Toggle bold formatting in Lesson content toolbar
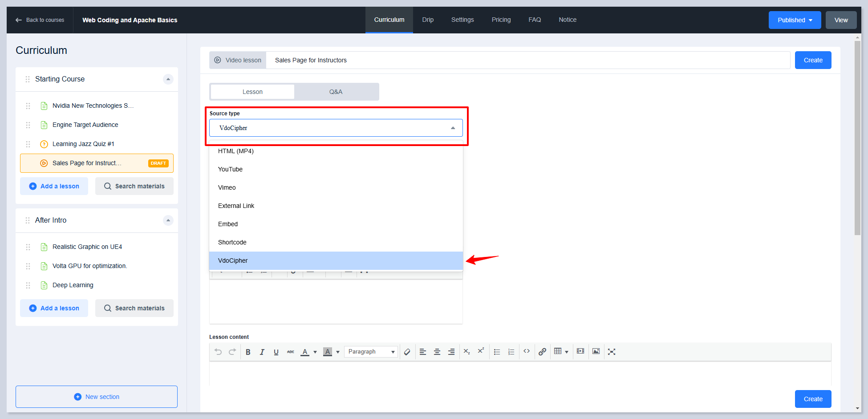The height and width of the screenshot is (419, 868). coord(248,352)
